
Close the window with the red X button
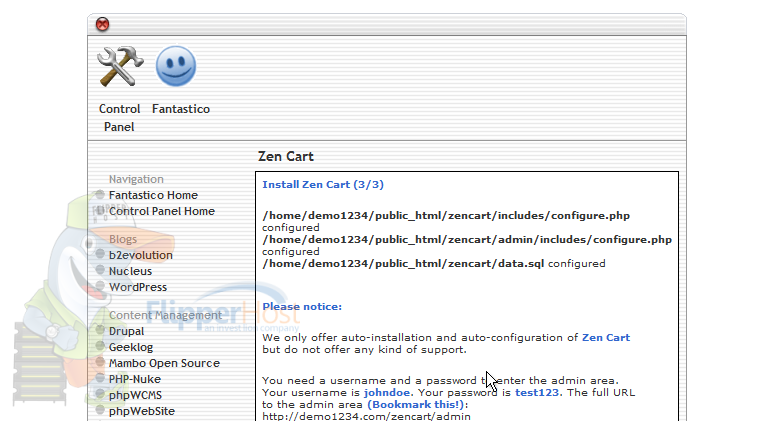point(102,24)
